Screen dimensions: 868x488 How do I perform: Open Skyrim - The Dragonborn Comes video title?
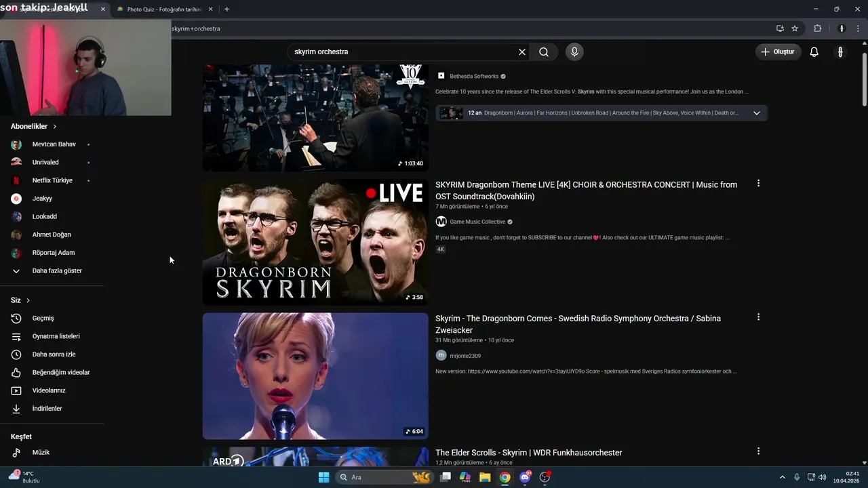578,324
